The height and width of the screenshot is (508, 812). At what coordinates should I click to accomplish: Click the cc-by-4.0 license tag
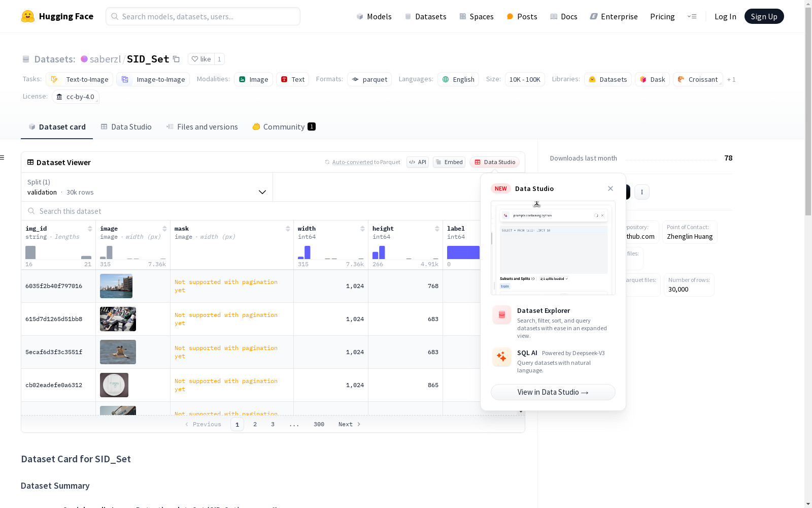[76, 97]
